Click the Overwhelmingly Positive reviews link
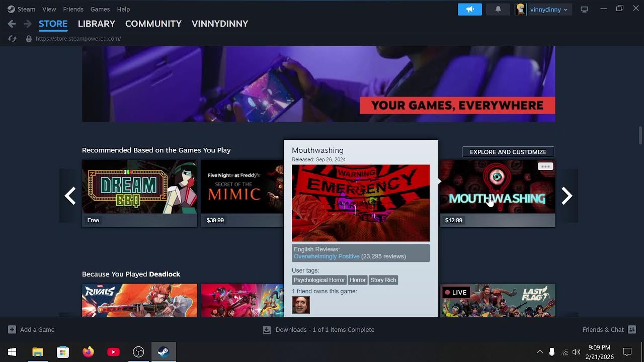Image resolution: width=644 pixels, height=362 pixels. 327,256
